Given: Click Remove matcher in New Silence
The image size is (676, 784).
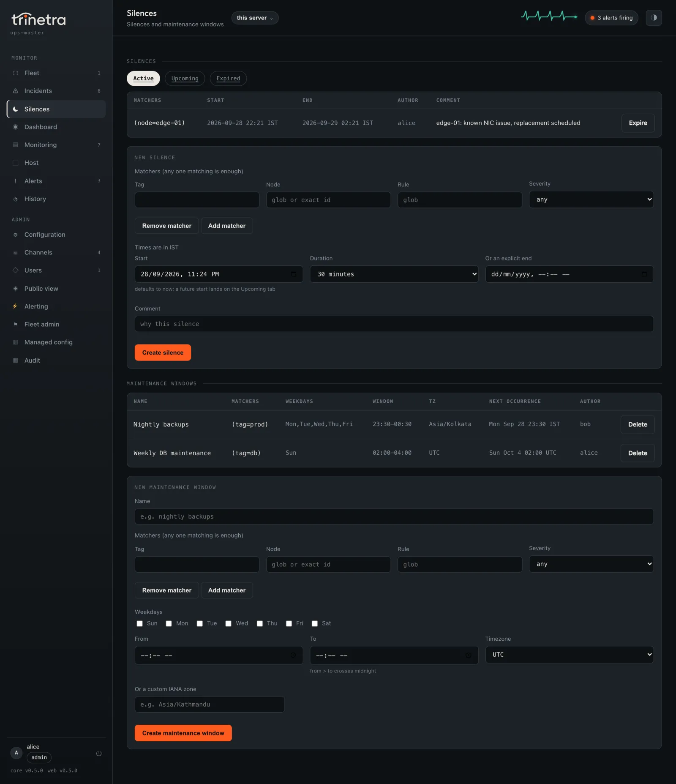Looking at the screenshot, I should [166, 226].
